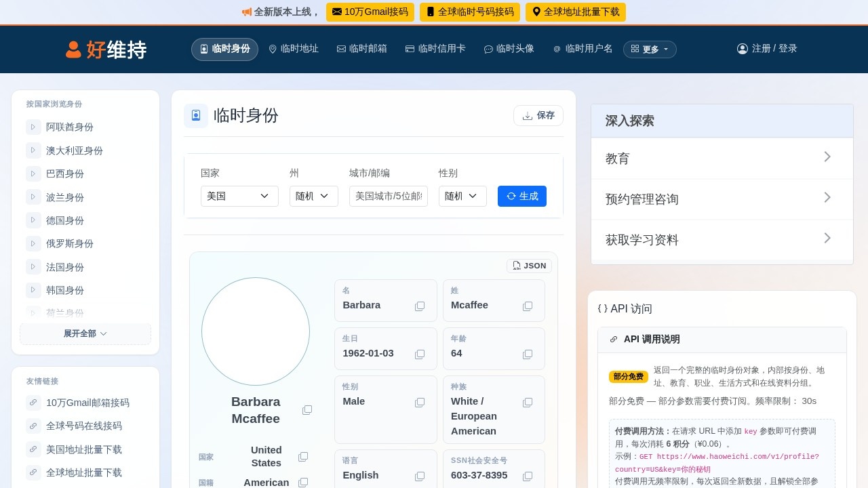Copy the SSN 603-37-8395
This screenshot has width=868, height=488.
[x=528, y=476]
